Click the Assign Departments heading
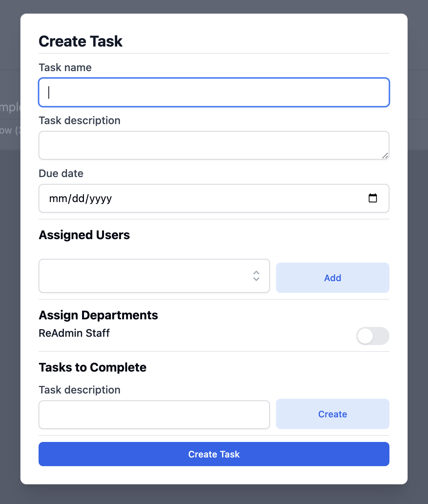428x504 pixels. (x=98, y=315)
